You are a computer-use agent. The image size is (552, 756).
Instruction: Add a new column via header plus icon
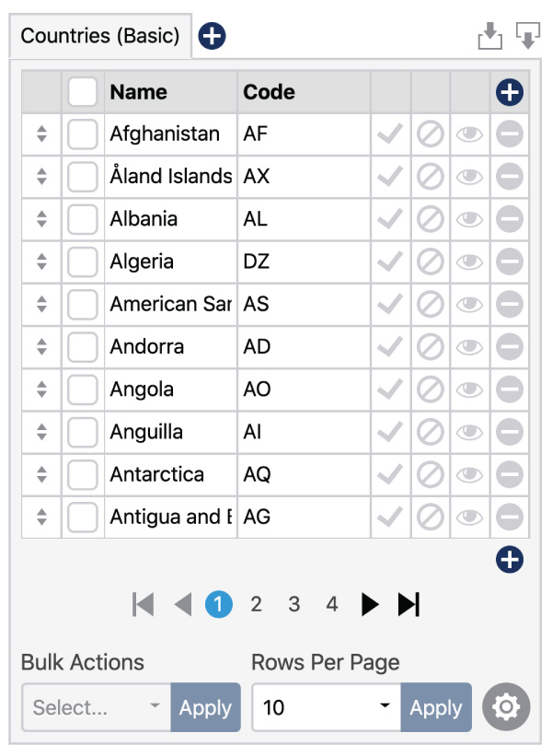click(509, 91)
